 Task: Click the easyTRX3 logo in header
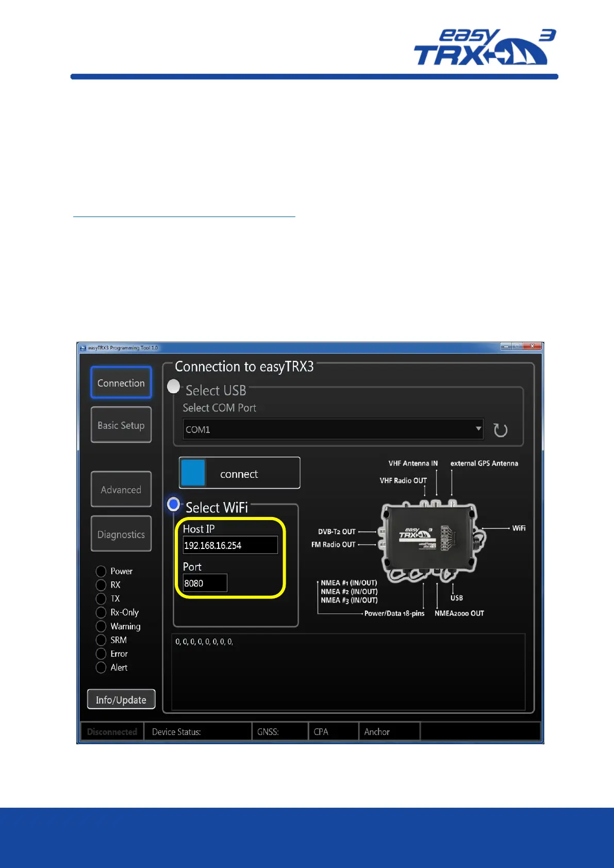click(485, 47)
